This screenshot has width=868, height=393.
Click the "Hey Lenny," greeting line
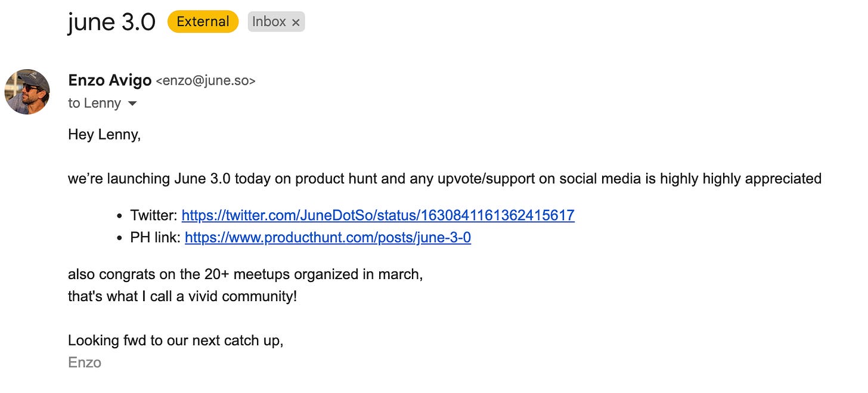click(104, 135)
